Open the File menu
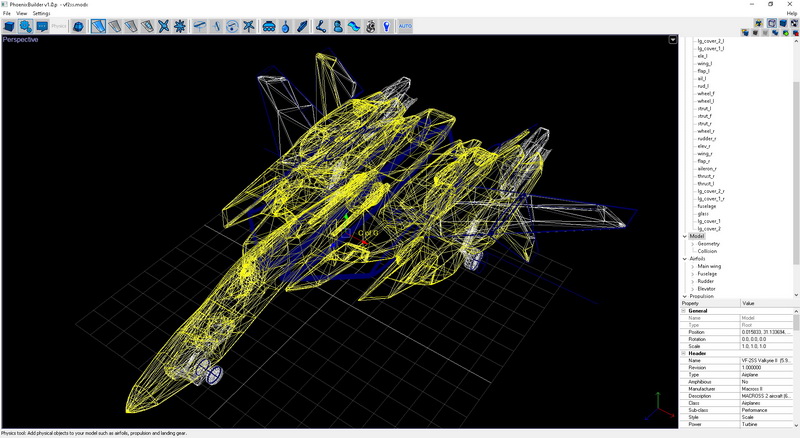800x438 pixels. (x=6, y=13)
